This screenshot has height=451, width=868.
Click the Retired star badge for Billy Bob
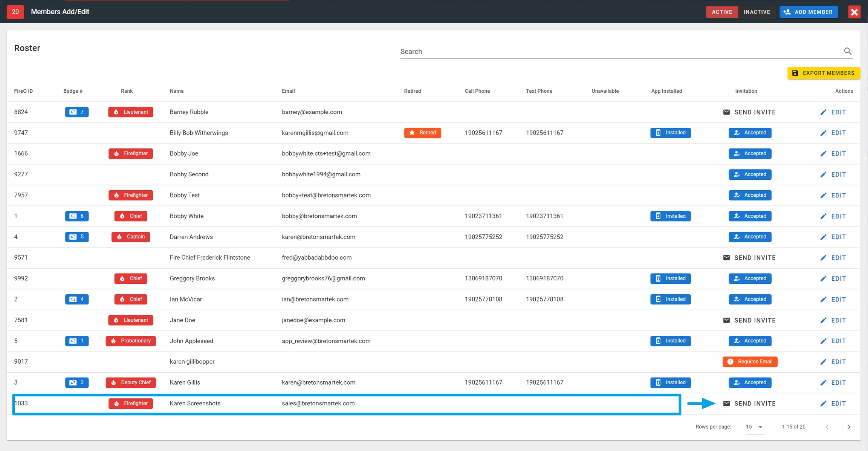click(x=422, y=133)
